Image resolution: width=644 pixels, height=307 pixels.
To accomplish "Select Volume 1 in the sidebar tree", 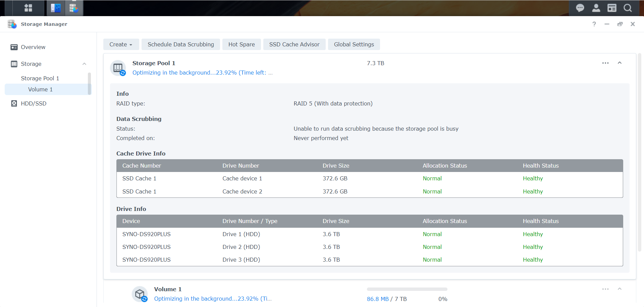I will (40, 89).
